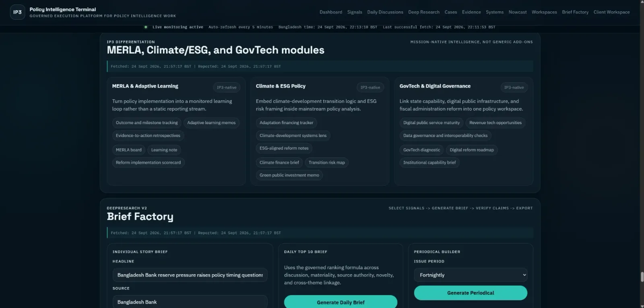Click the page vertical scrollbar thumb

(x=642, y=277)
